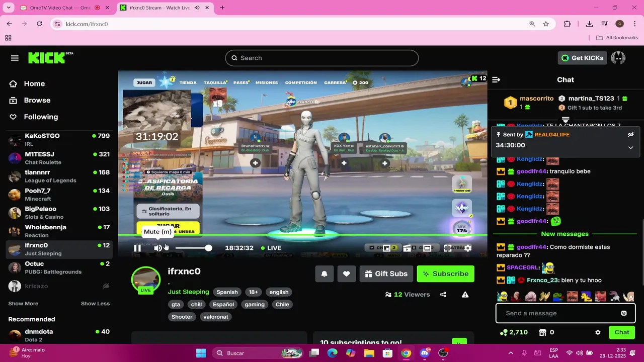
Task: Open a new browser tab
Action: (x=222, y=8)
